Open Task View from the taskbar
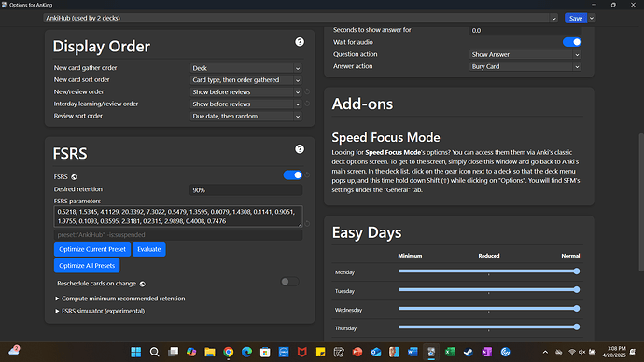The height and width of the screenshot is (362, 644). coord(173,352)
